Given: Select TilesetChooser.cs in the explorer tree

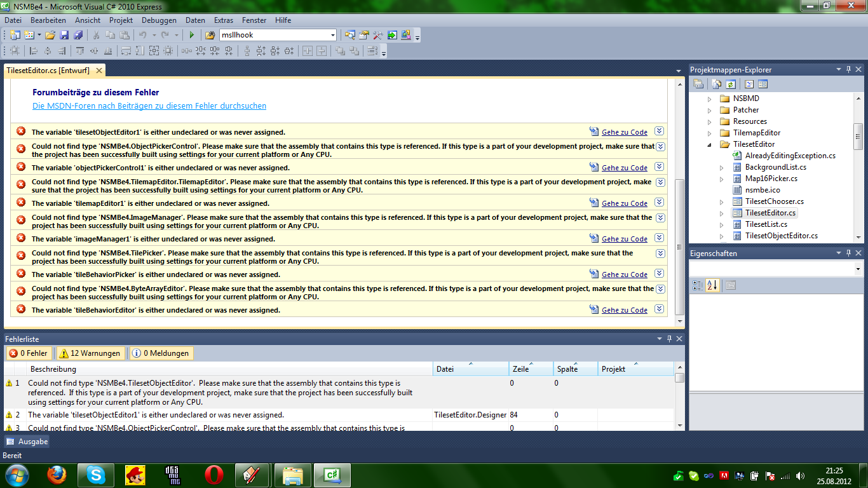Looking at the screenshot, I should tap(774, 201).
